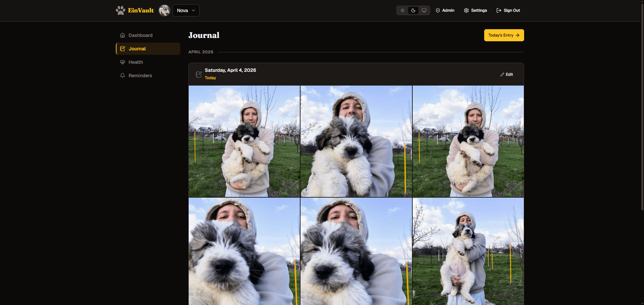Image resolution: width=644 pixels, height=305 pixels.
Task: Click the journal entry note icon
Action: [x=199, y=74]
